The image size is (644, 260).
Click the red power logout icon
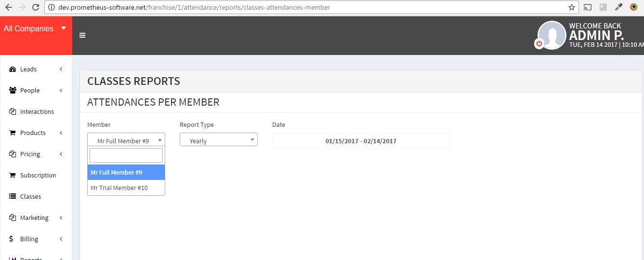pyautogui.click(x=539, y=43)
